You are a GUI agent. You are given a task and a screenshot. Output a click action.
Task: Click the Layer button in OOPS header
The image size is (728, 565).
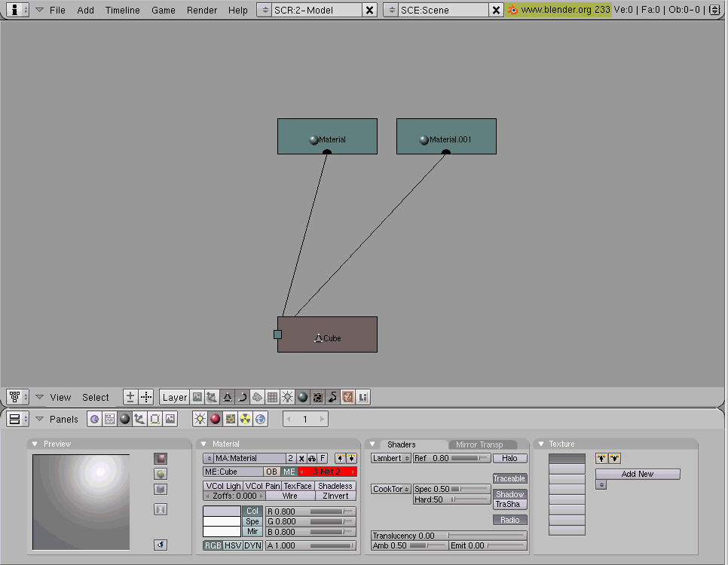(174, 397)
